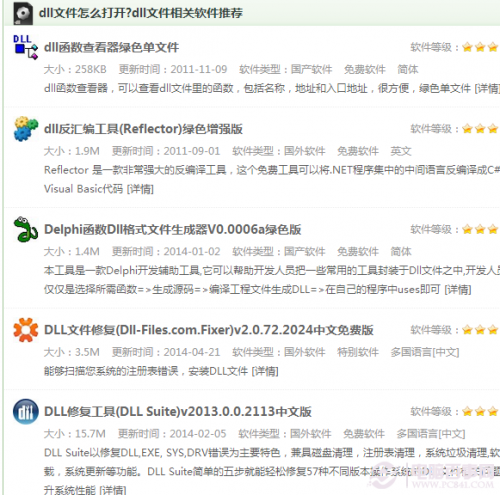Image resolution: width=500 pixels, height=495 pixels.
Task: Click the 大小：258KB text
Action: [75, 69]
